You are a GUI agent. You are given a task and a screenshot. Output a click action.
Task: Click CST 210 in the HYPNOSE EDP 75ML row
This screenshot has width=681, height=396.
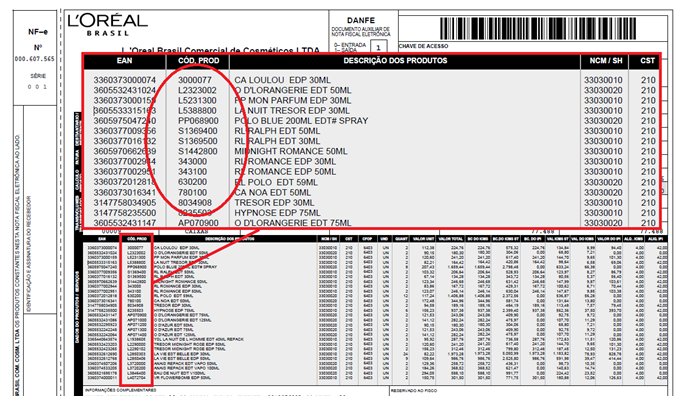coord(648,213)
